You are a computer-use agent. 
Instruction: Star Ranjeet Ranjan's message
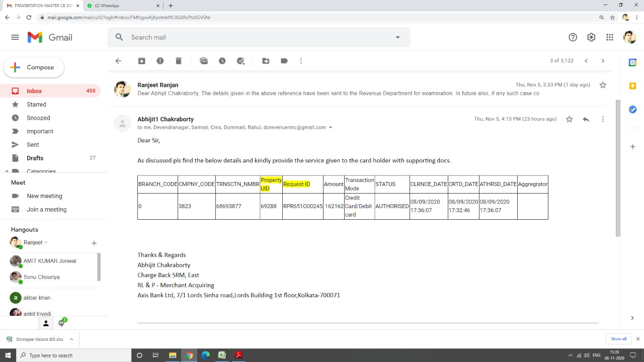pyautogui.click(x=603, y=85)
